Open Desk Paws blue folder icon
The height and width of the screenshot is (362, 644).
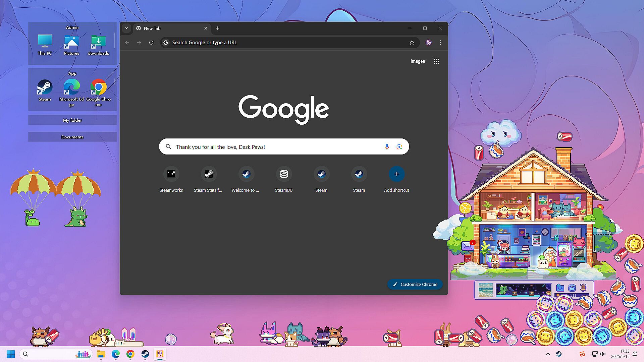(560, 288)
